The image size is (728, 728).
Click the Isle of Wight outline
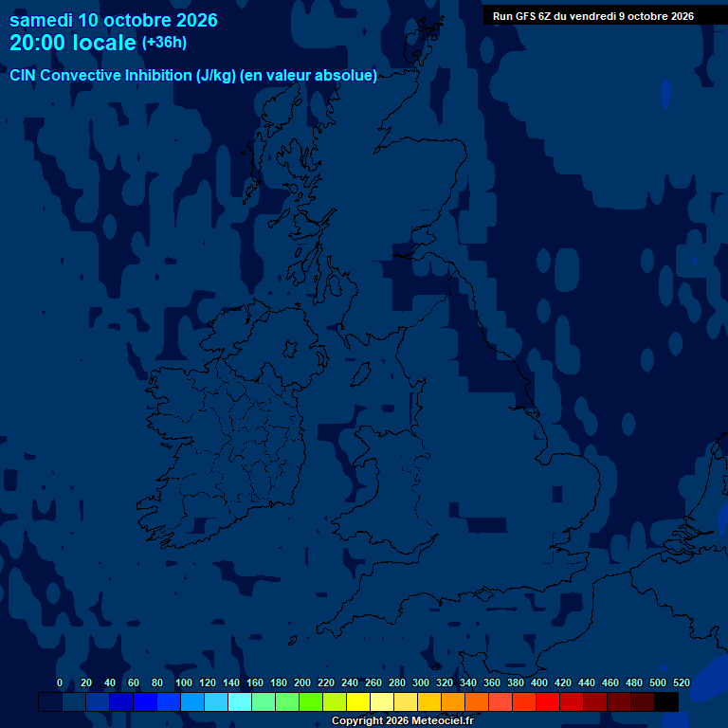coord(483,593)
